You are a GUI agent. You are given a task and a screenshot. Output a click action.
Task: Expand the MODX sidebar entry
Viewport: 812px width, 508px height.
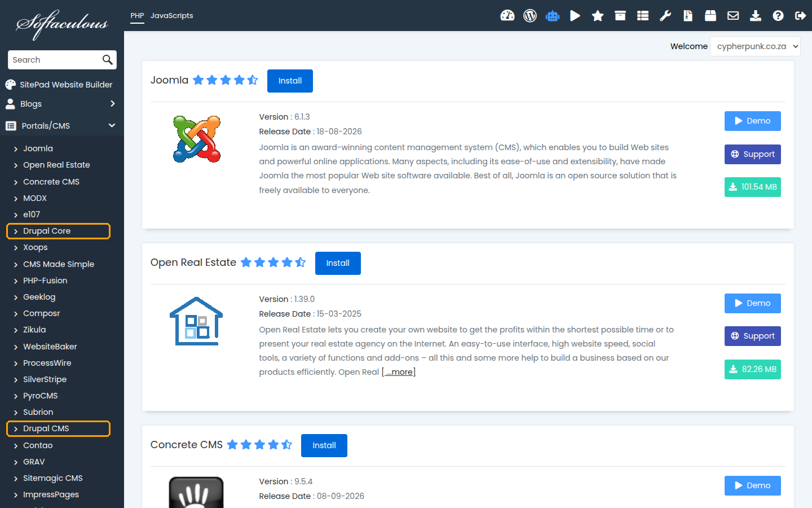[x=34, y=198]
